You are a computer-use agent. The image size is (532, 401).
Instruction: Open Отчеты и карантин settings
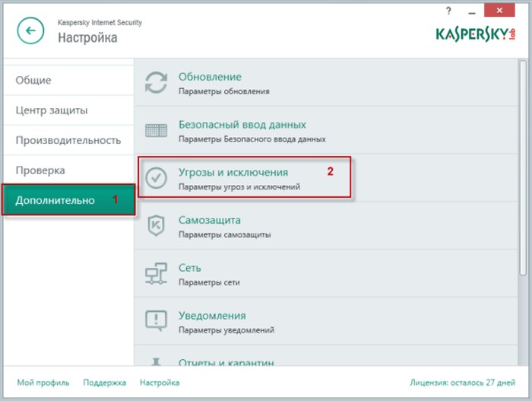(x=226, y=362)
